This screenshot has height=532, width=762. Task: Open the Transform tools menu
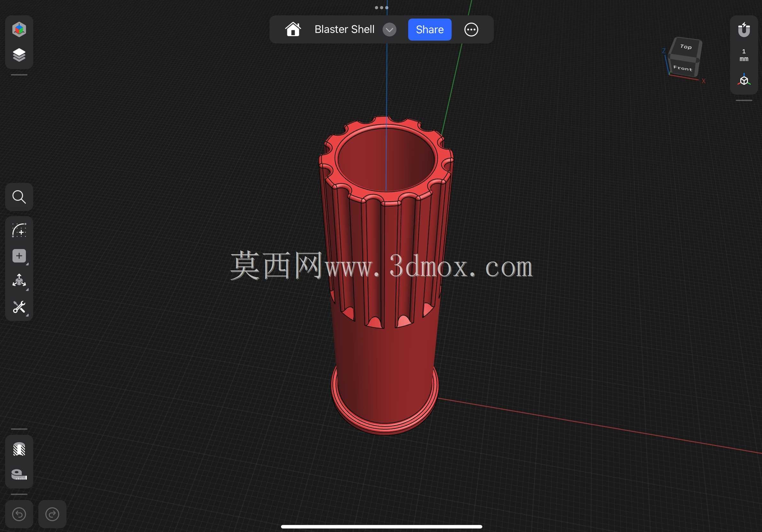(19, 281)
